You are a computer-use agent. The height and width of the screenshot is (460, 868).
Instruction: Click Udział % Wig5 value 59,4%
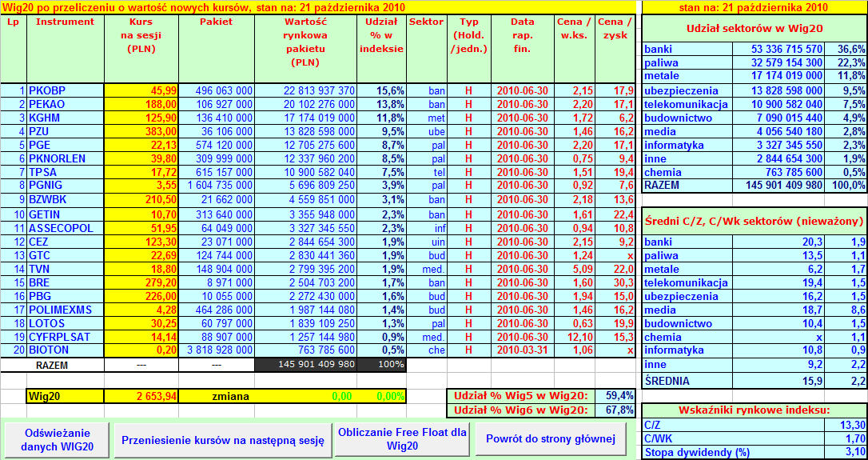615,396
